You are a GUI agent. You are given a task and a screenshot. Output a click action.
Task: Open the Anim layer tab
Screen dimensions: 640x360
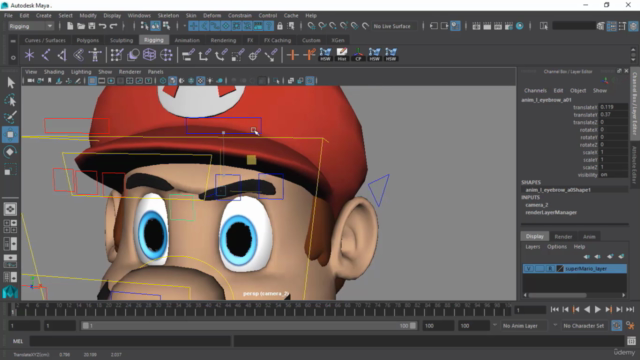589,236
